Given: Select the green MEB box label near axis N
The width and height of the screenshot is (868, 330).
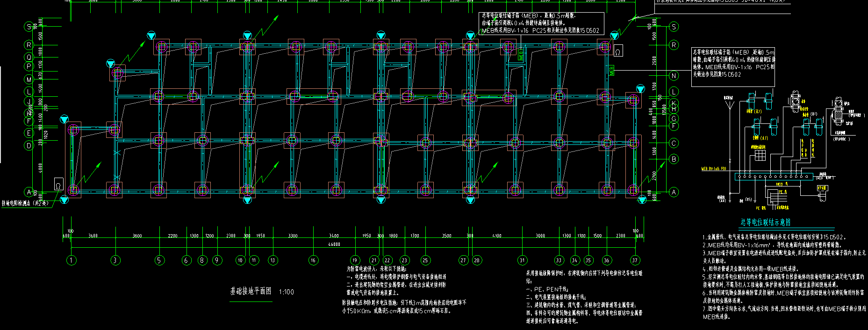Looking at the screenshot, I should pyautogui.click(x=611, y=71).
